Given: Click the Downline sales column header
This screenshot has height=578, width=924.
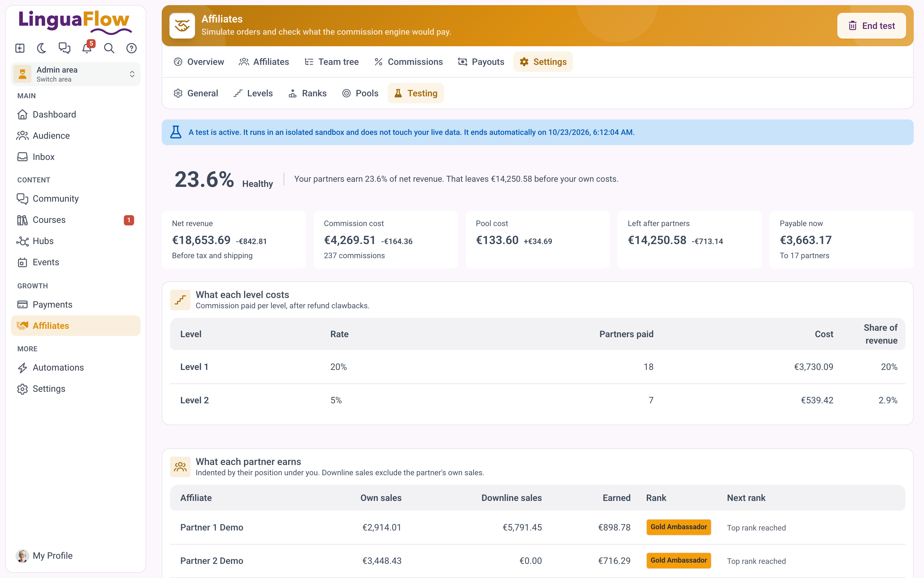Looking at the screenshot, I should coord(511,498).
